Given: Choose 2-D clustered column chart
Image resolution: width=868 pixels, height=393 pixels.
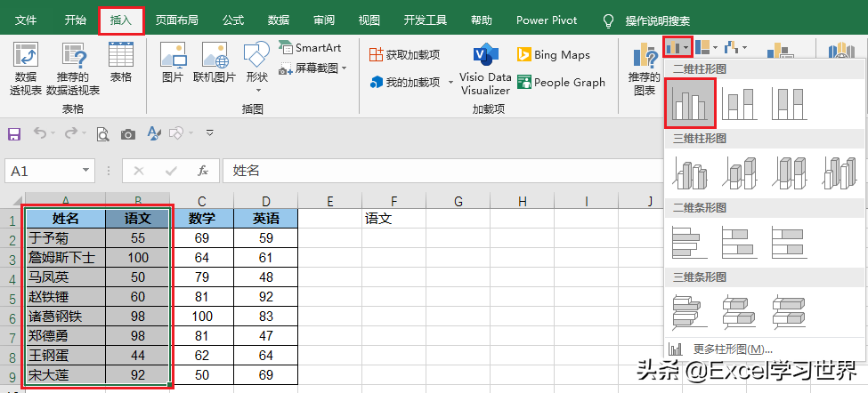Looking at the screenshot, I should [692, 103].
